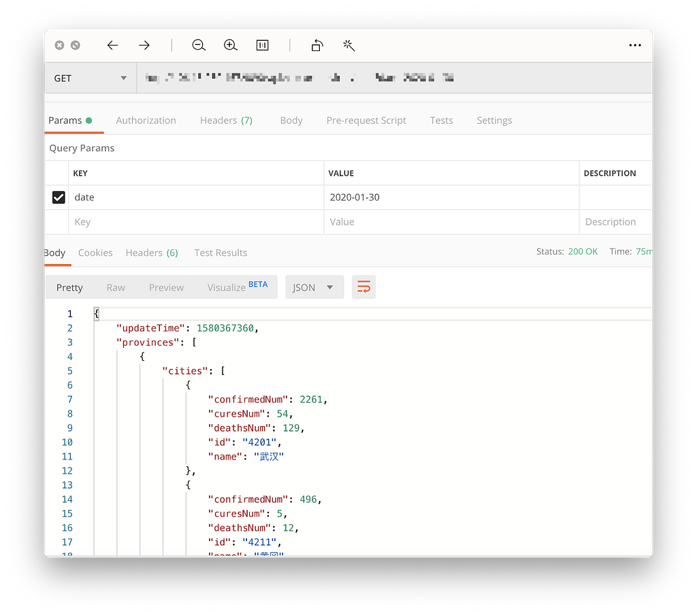This screenshot has height=616, width=697.
Task: Click the empty Value placeholder field
Action: [451, 222]
